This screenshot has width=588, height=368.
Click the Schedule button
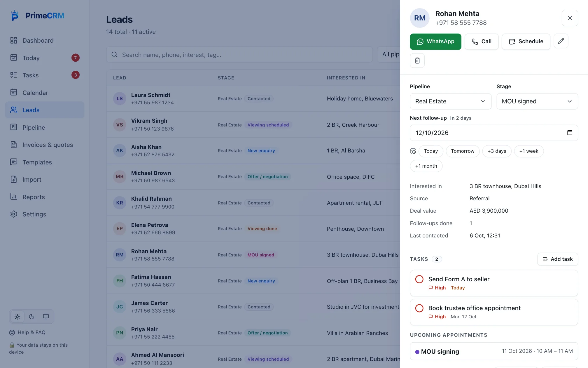pos(526,41)
